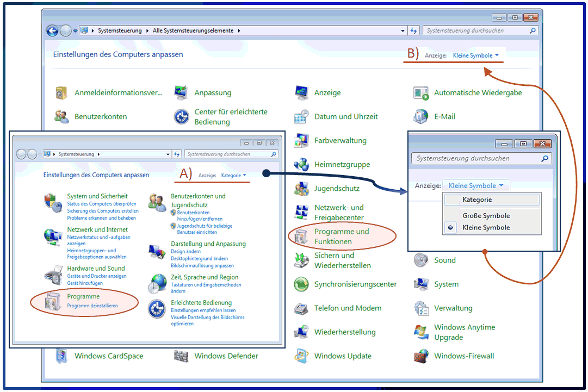588x392 pixels.
Task: Click the Bildschirmauflösung anpassen link
Action: click(202, 266)
